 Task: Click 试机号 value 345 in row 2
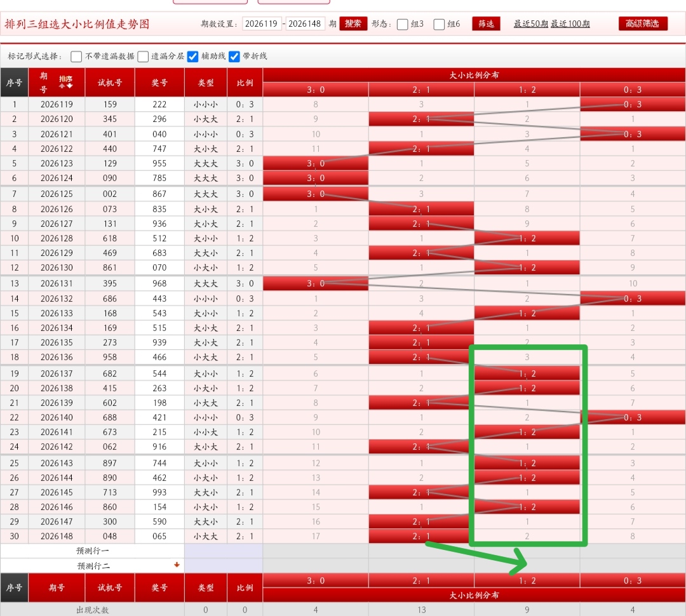(x=110, y=119)
